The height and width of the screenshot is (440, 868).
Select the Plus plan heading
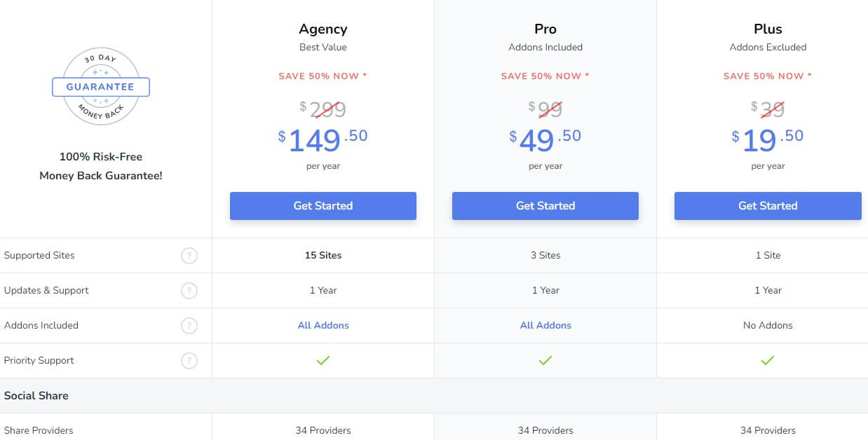[768, 29]
